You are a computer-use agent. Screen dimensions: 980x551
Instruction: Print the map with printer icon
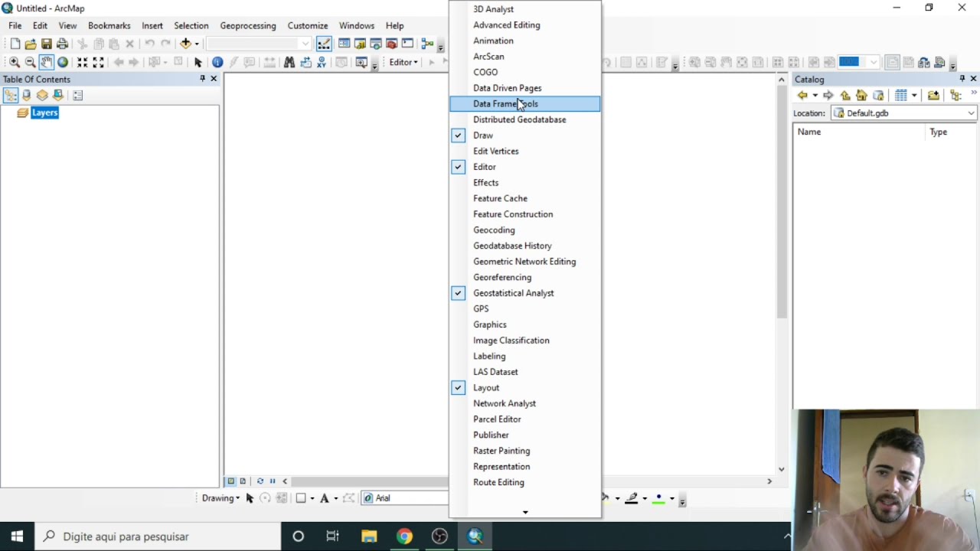[x=62, y=44]
